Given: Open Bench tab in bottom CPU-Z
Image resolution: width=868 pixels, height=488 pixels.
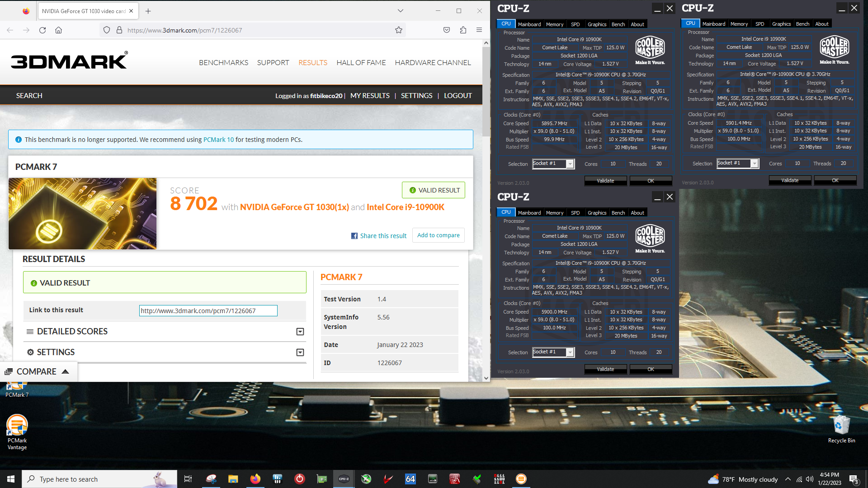Looking at the screenshot, I should (x=618, y=213).
